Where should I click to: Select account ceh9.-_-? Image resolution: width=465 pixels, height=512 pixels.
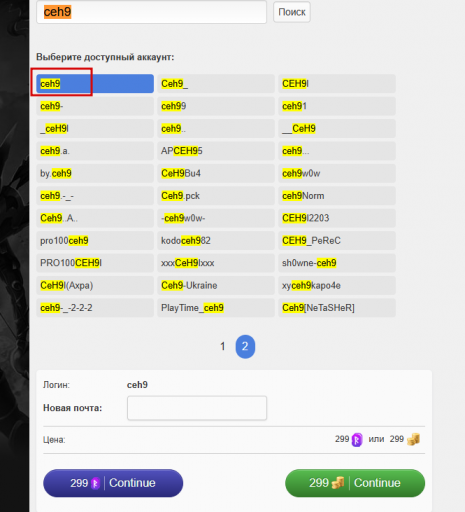[95, 196]
